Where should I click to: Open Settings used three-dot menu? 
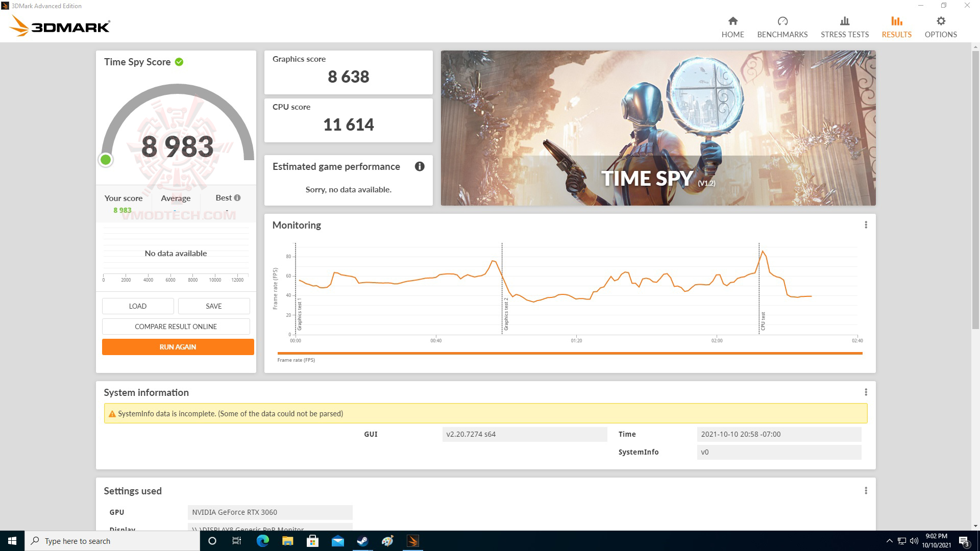point(866,491)
